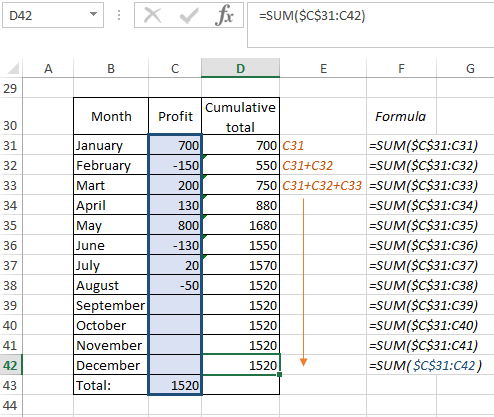Click the Cancel (X) formula bar icon
Screen dimensions: 494x417
pos(153,15)
